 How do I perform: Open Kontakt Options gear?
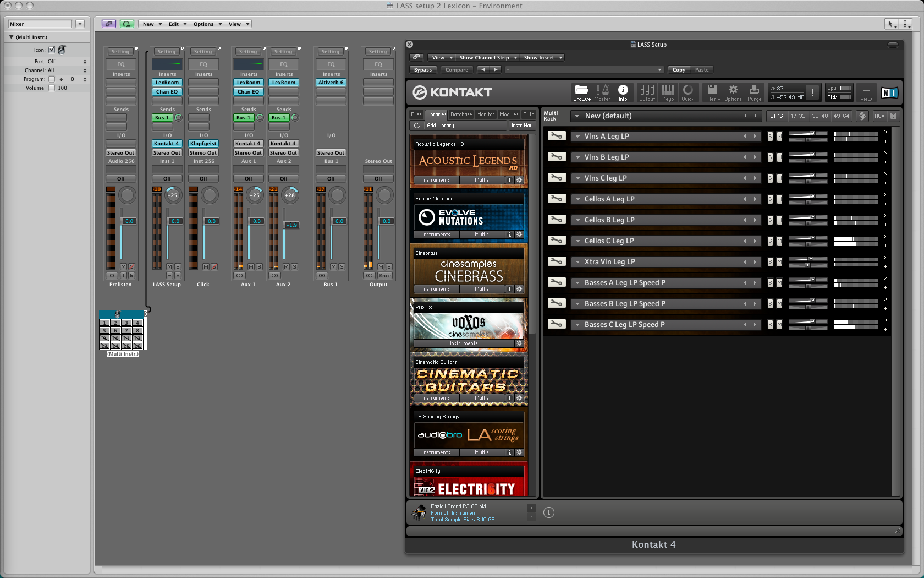pos(733,92)
